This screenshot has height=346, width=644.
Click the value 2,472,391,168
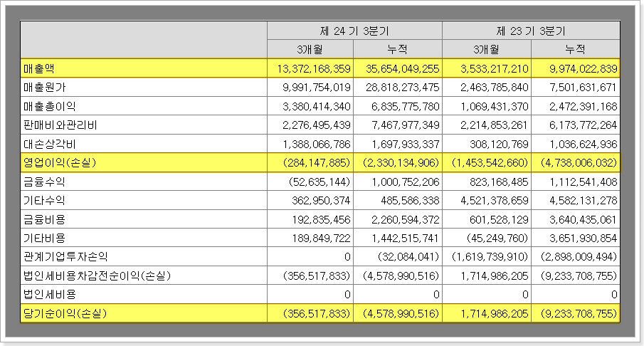584,106
